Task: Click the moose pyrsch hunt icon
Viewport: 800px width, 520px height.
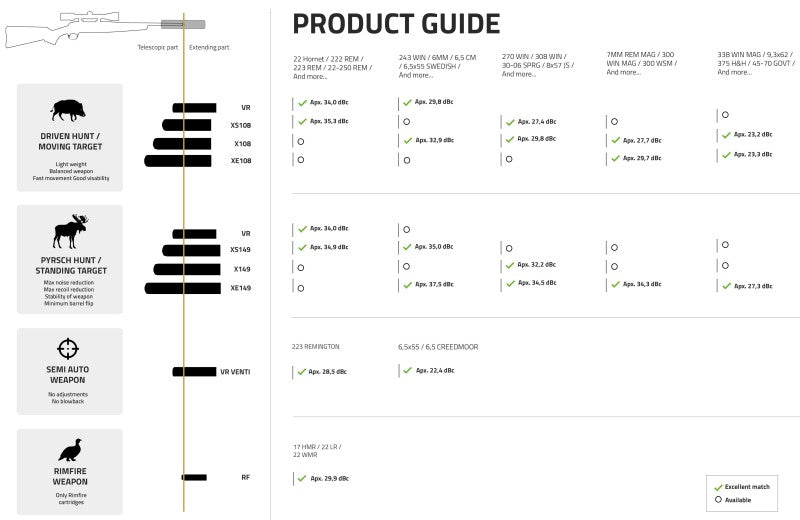Action: point(69,232)
